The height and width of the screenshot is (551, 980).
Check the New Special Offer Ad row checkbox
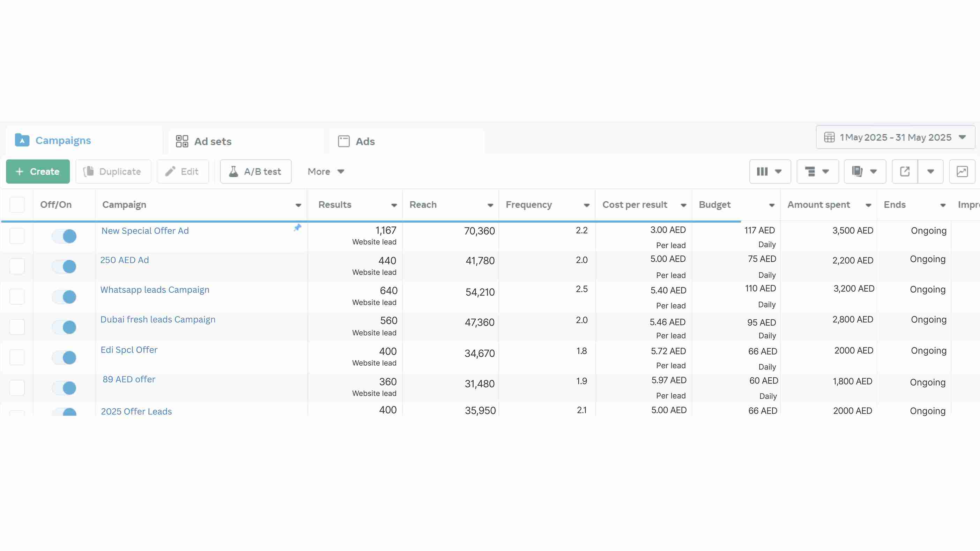point(17,236)
